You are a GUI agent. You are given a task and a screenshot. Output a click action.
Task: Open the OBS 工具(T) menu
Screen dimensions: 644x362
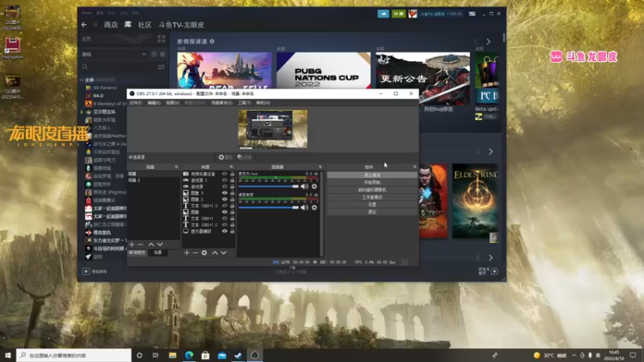click(245, 103)
